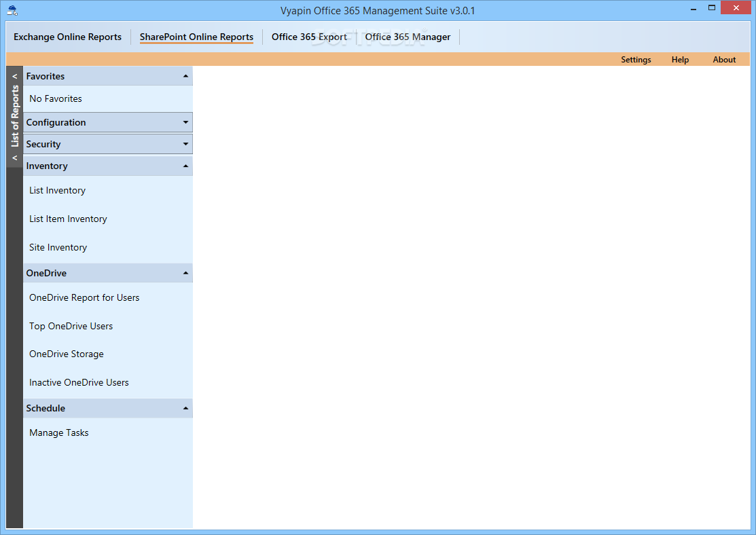Open Settings from the orange bar
Screen dimensions: 756x535
coord(636,60)
